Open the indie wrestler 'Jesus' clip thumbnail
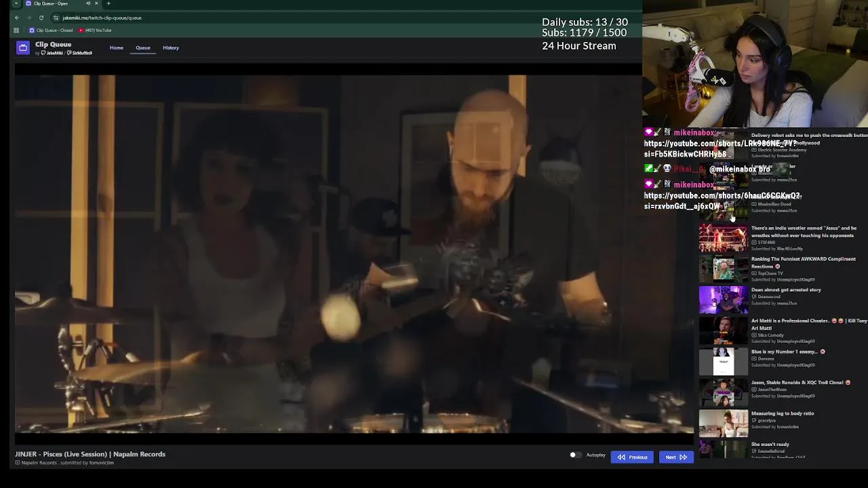Viewport: 868px width, 488px height. [x=724, y=239]
